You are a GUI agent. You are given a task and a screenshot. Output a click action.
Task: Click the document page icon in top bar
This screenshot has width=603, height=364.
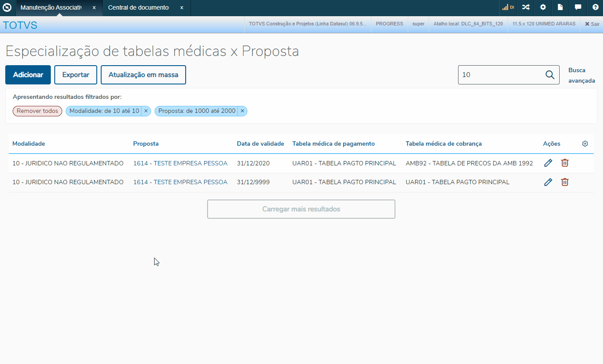click(560, 7)
